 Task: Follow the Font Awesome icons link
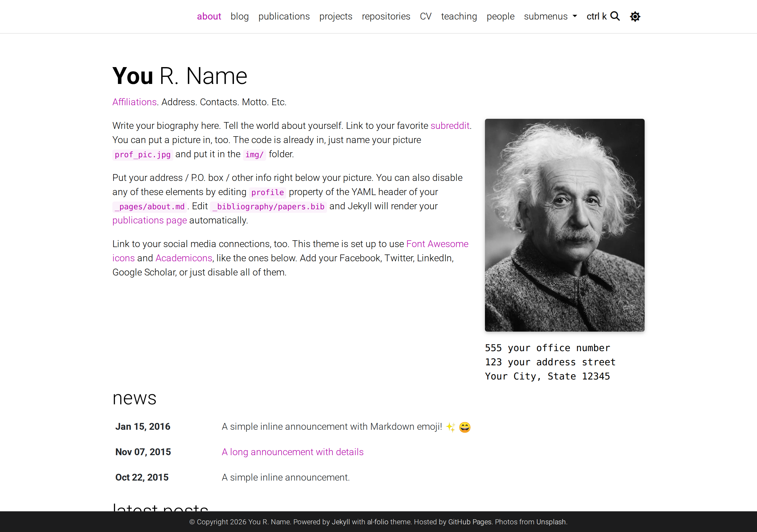pos(437,244)
